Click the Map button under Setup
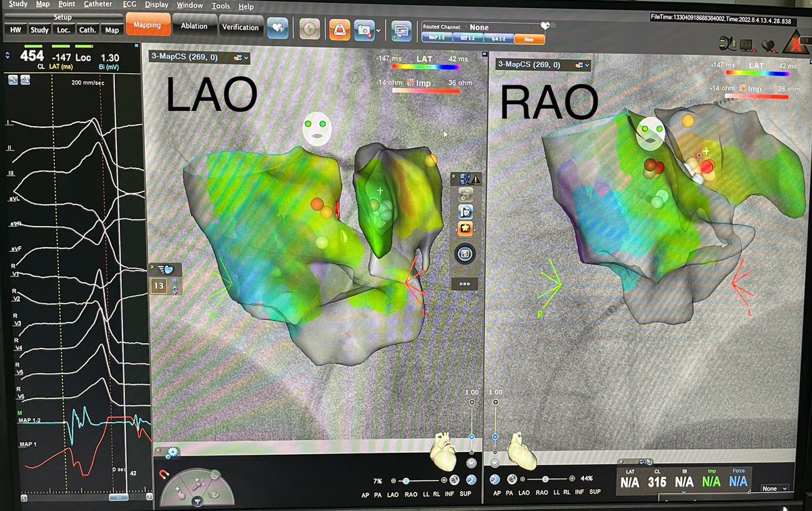Screen dimensions: 812x511 (x=112, y=30)
